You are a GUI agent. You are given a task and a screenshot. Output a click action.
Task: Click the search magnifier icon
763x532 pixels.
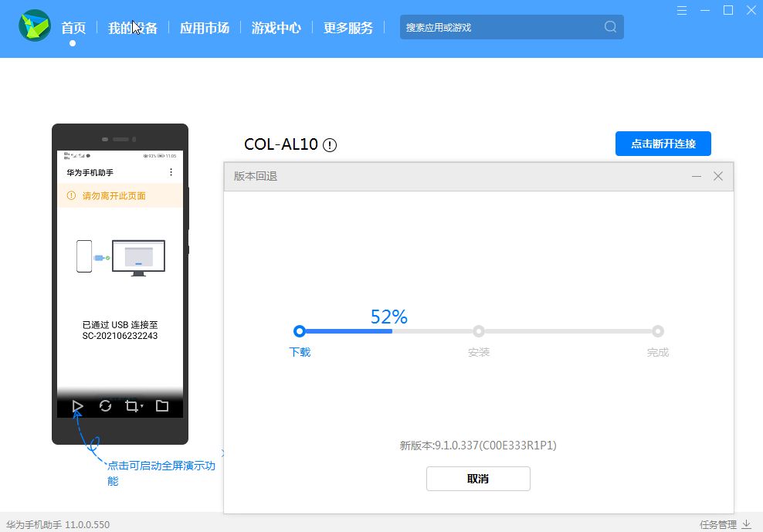tap(610, 27)
